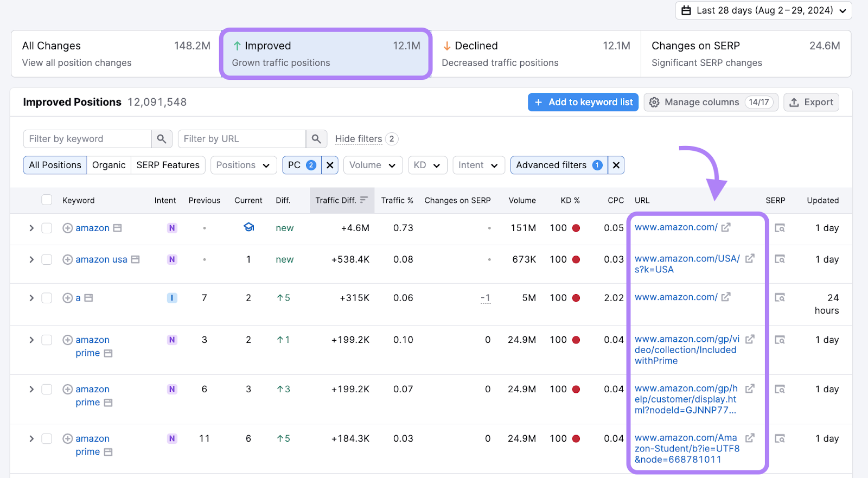Expand the keyword 'a' row
This screenshot has width=868, height=478.
pyautogui.click(x=31, y=298)
